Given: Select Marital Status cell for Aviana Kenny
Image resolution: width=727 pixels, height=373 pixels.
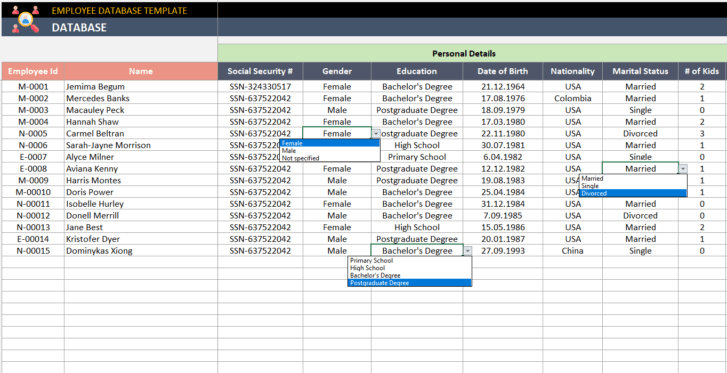Looking at the screenshot, I should coord(640,169).
